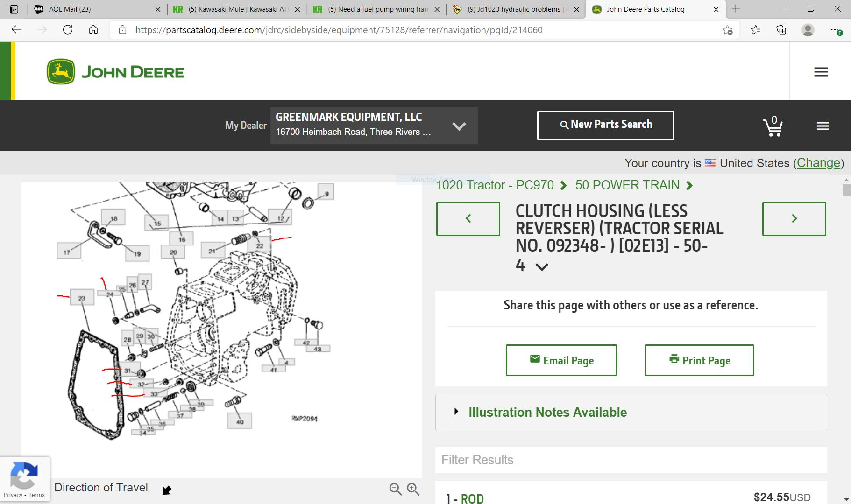
Task: Click the reCAPTCHA badge
Action: point(24,479)
